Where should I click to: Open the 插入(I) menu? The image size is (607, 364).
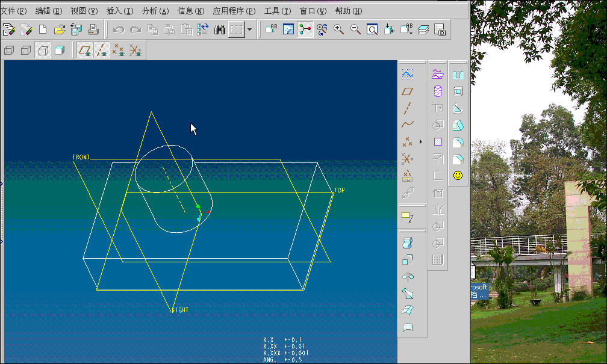pyautogui.click(x=119, y=11)
